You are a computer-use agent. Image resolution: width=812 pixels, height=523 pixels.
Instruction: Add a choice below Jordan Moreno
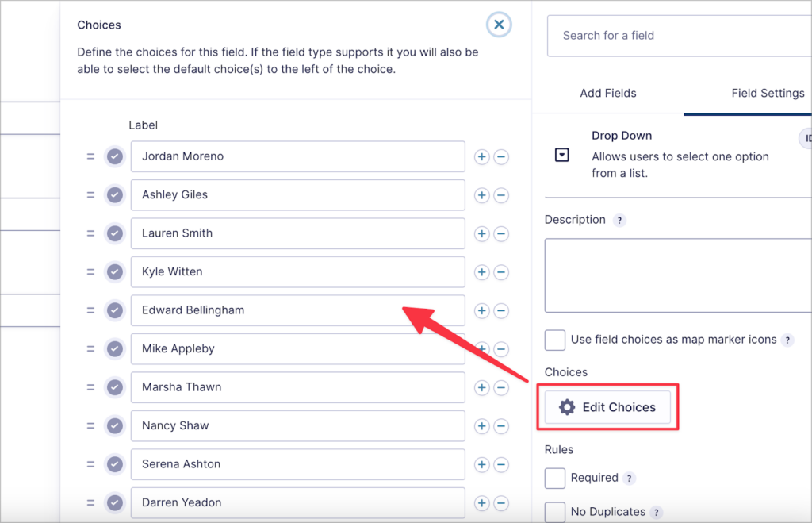pyautogui.click(x=481, y=157)
